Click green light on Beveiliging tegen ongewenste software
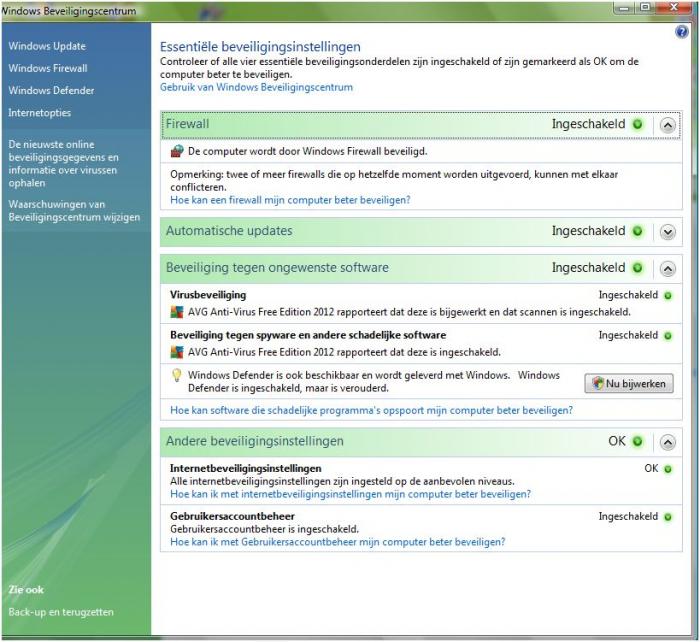This screenshot has width=700, height=642. tap(638, 267)
